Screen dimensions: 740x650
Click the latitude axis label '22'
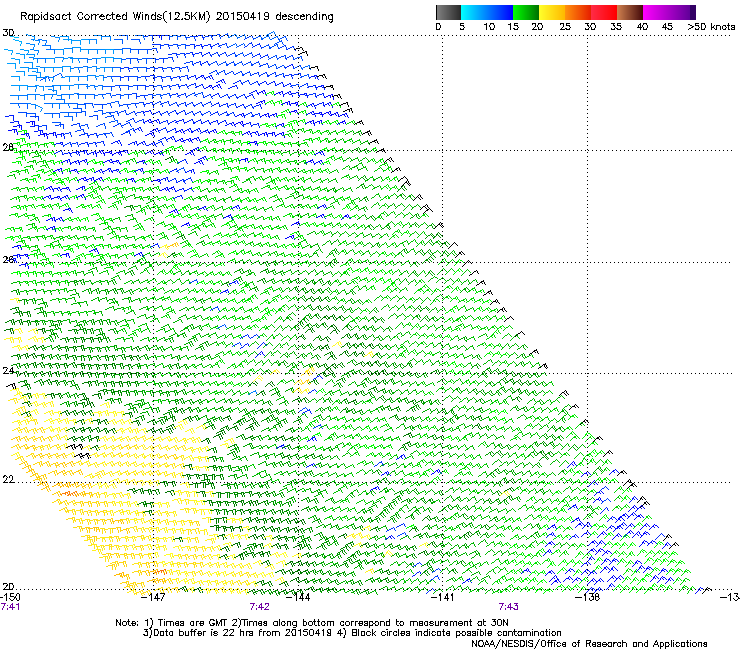coord(8,480)
